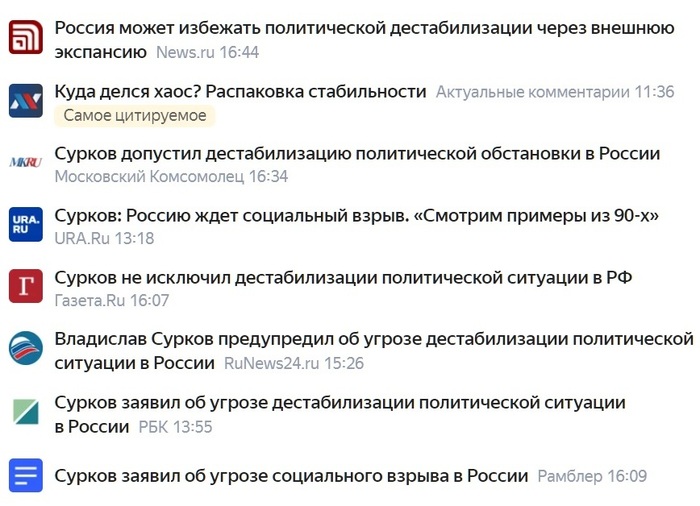The image size is (700, 506).
Task: Open 'угрозе социального взрыва в России' headline
Action: [x=291, y=475]
